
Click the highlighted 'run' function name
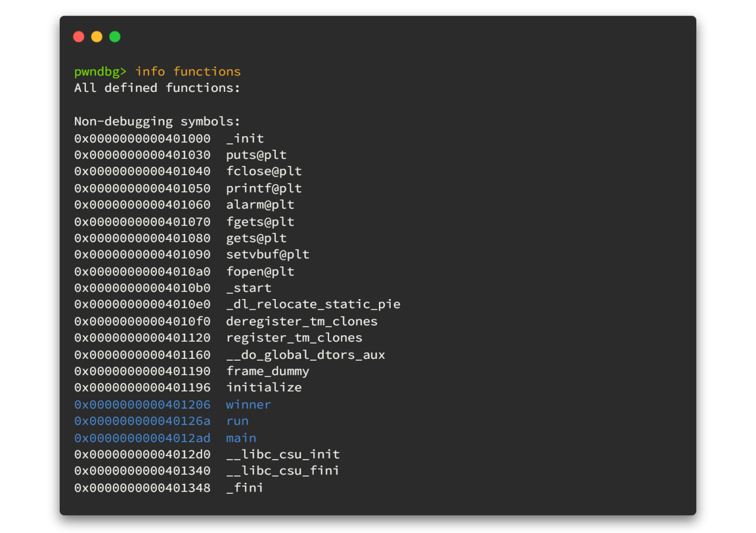[x=237, y=421]
